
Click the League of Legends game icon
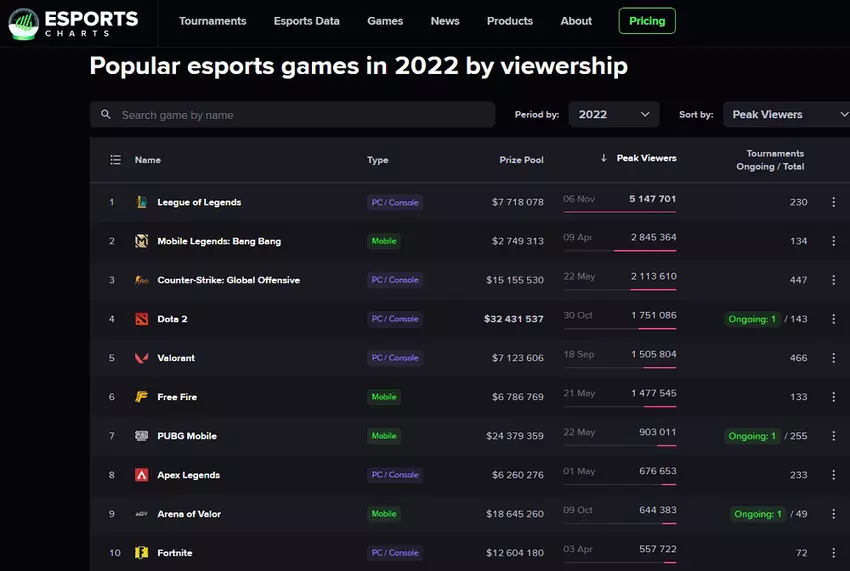[141, 202]
